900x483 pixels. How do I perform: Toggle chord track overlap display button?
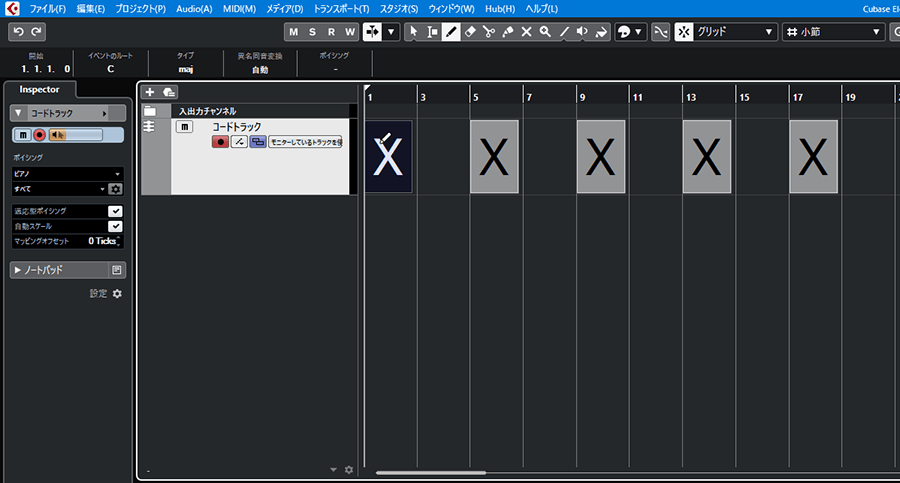pos(258,141)
